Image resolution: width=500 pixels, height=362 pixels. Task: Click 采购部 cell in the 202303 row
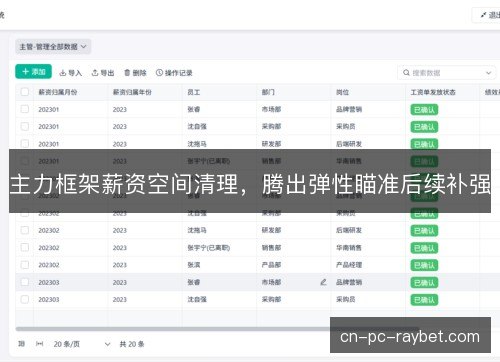(x=271, y=299)
